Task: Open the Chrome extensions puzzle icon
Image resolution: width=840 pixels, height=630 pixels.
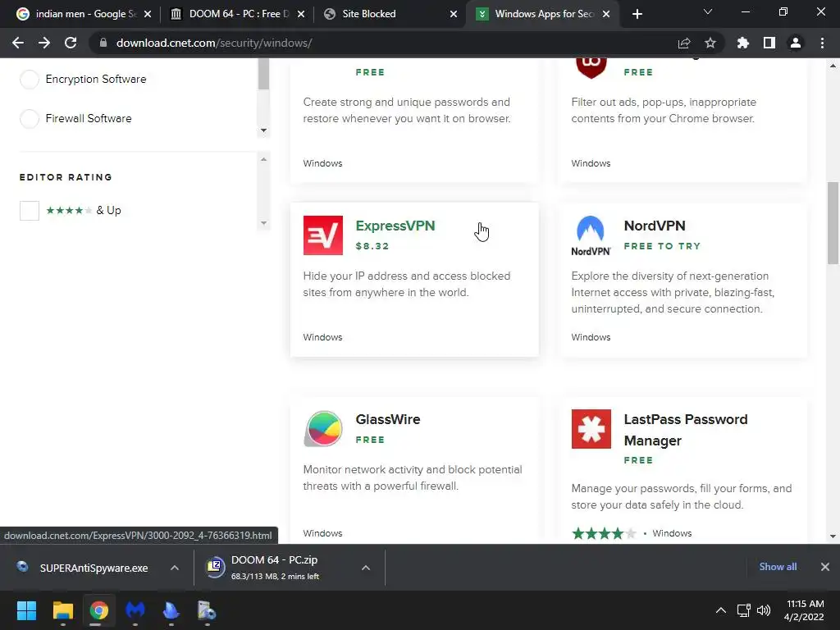Action: click(x=743, y=43)
